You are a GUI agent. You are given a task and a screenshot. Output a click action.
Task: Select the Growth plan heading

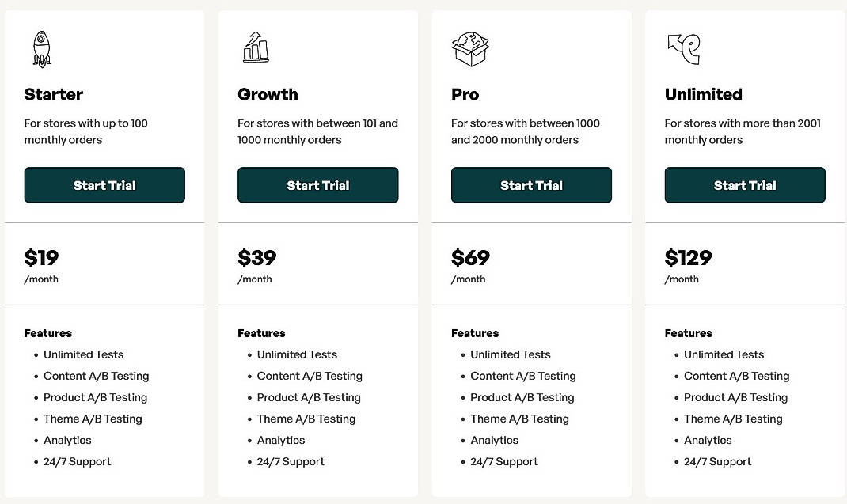[268, 94]
